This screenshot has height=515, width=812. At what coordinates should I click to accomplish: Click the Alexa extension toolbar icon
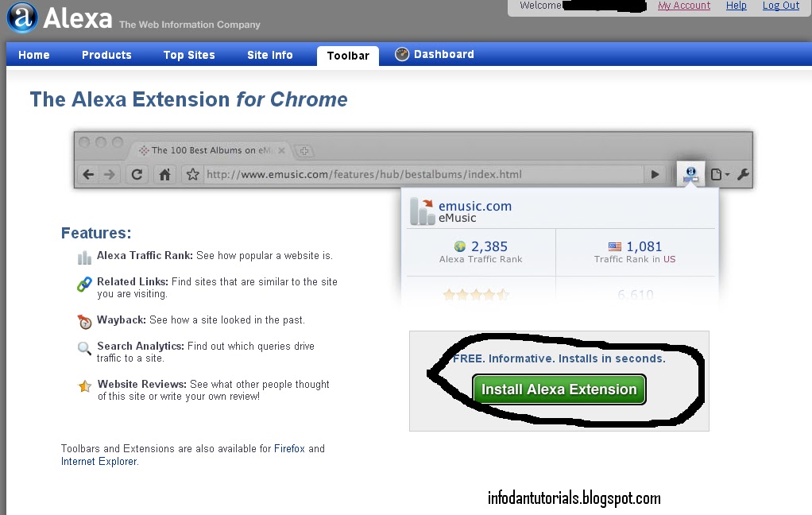(x=690, y=175)
